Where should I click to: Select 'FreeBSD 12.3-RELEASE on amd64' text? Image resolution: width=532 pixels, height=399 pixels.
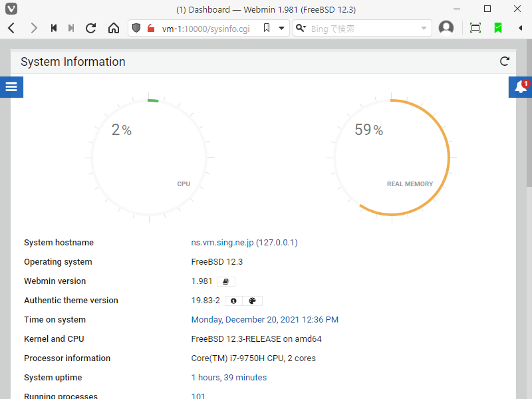(x=256, y=339)
